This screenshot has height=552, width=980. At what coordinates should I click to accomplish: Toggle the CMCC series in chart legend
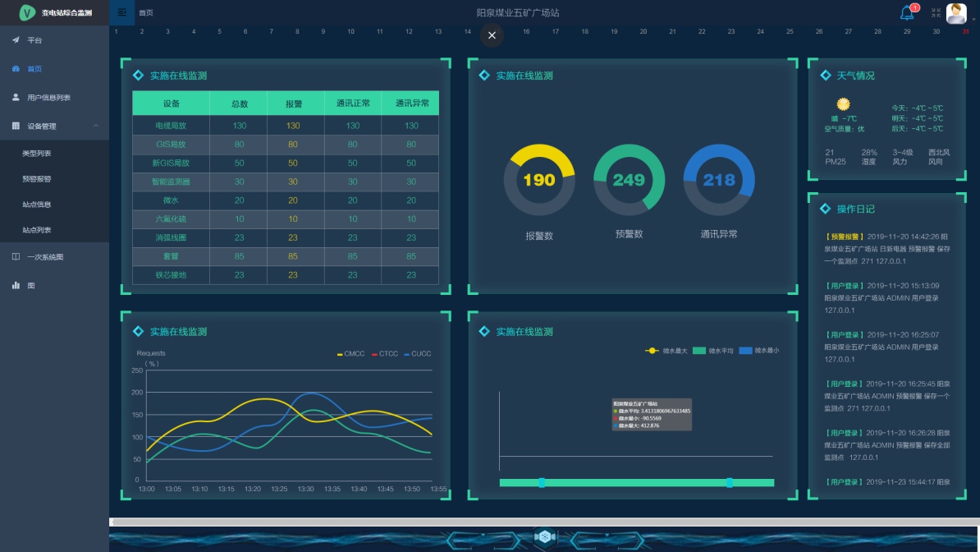pos(350,354)
